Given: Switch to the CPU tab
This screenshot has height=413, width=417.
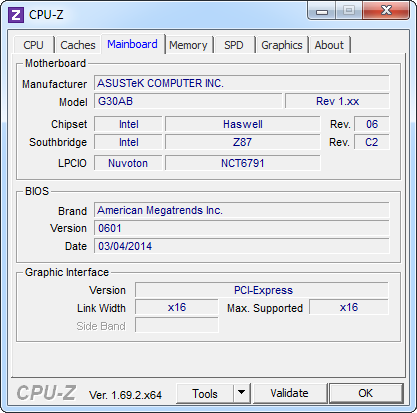Looking at the screenshot, I should [33, 45].
